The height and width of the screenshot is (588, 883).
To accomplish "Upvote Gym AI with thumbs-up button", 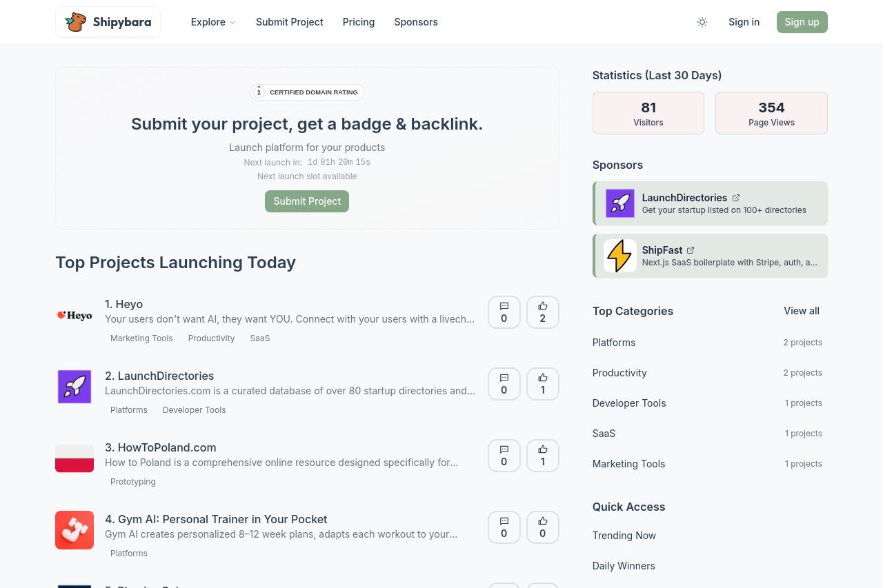I will click(543, 527).
